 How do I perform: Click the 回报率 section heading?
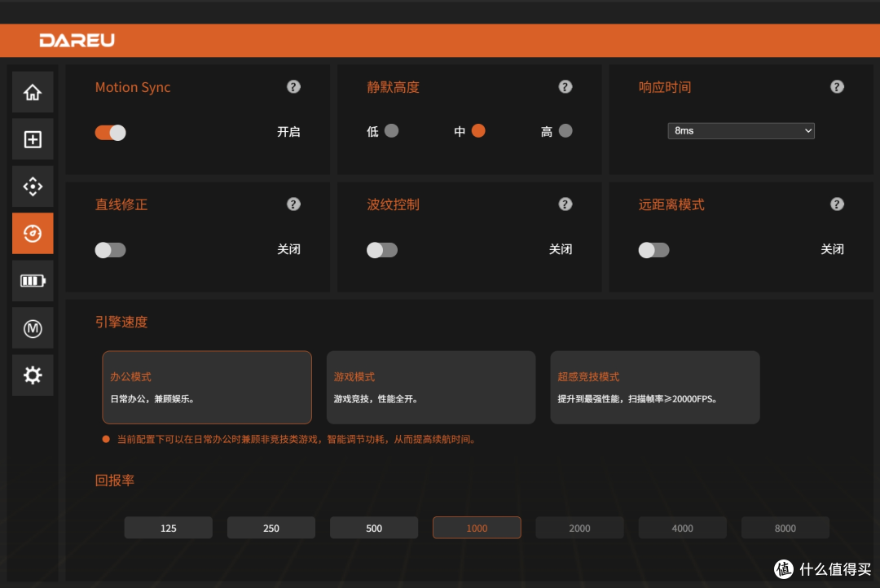pyautogui.click(x=115, y=480)
